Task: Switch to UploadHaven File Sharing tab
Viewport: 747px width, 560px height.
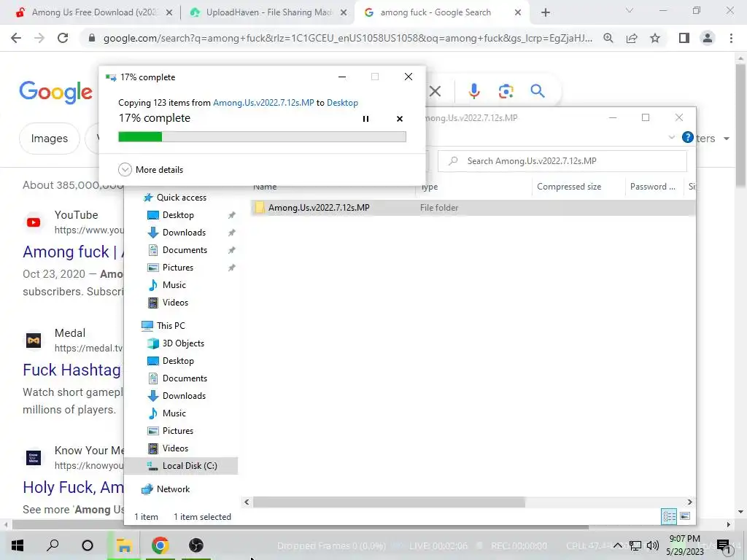Action: (x=268, y=12)
